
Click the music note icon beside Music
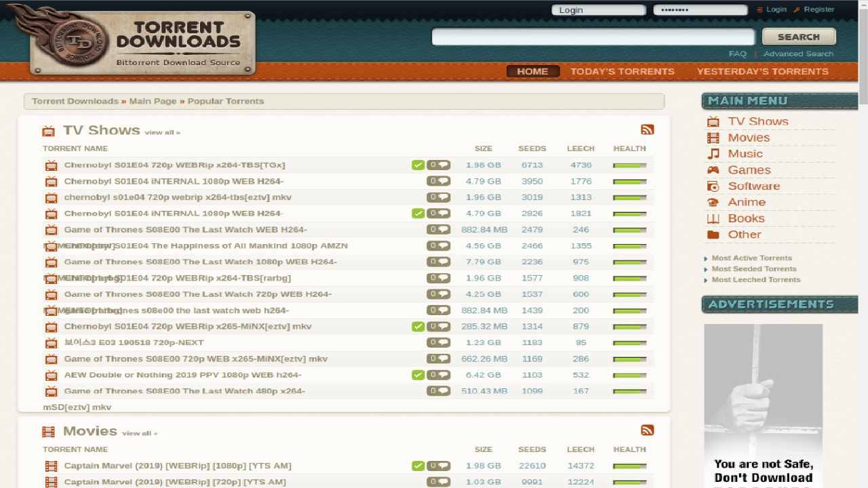pyautogui.click(x=713, y=154)
